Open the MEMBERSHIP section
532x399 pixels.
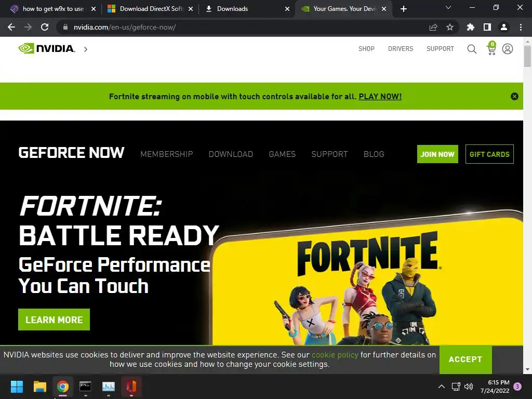(x=167, y=154)
